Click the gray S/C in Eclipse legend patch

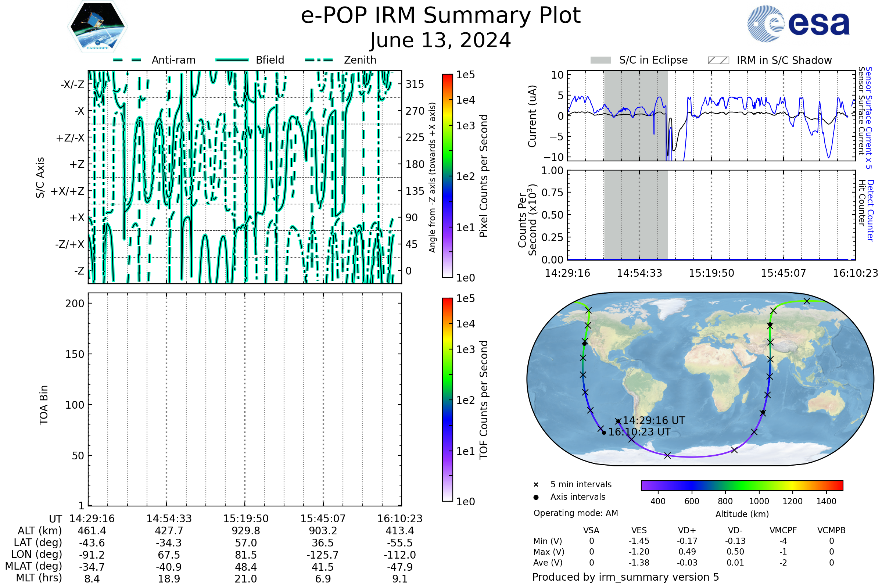[x=600, y=60]
